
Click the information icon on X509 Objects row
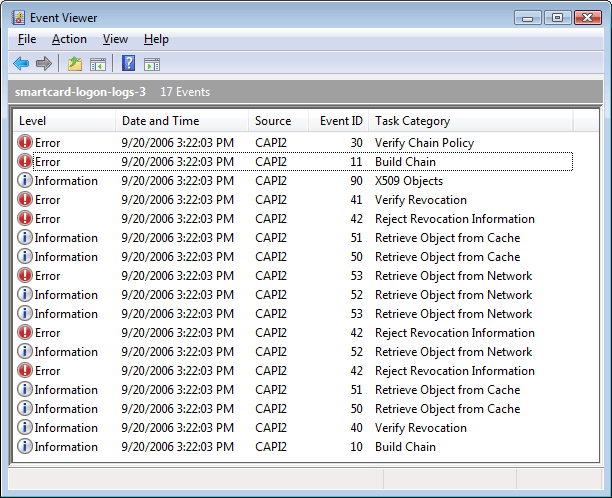pyautogui.click(x=25, y=180)
